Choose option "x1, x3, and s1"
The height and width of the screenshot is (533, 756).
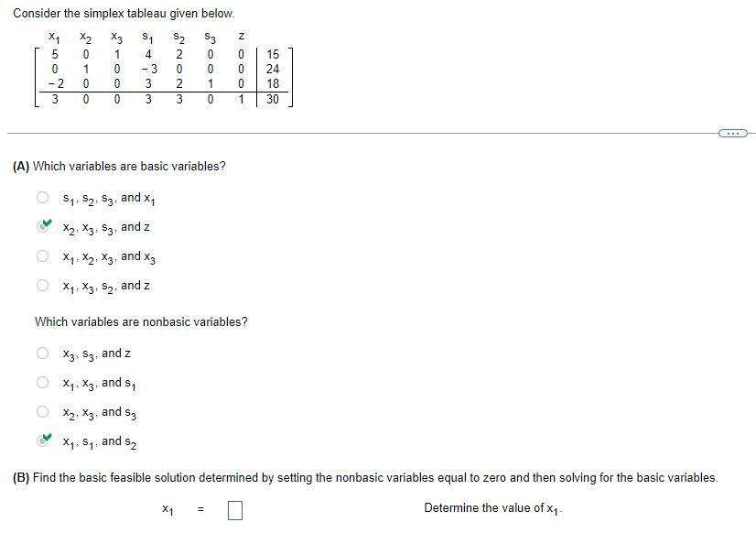click(42, 382)
